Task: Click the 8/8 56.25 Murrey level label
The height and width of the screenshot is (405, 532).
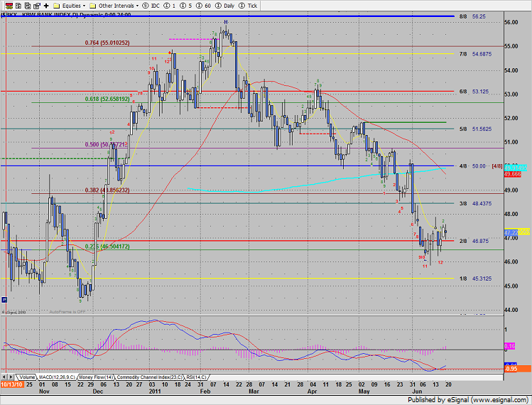Action: [472, 16]
